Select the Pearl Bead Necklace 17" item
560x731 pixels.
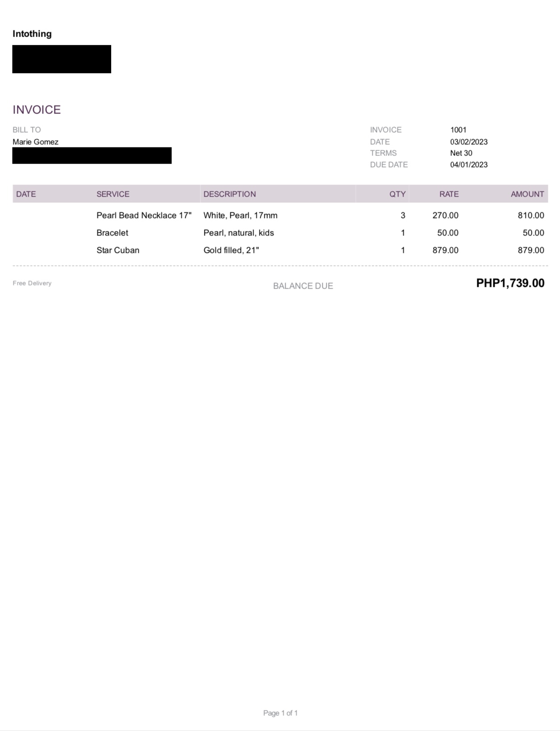144,215
